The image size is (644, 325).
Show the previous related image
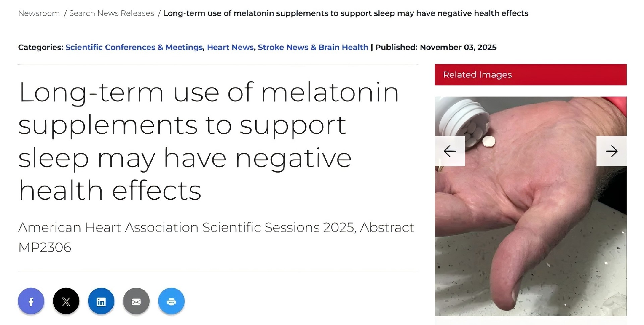(x=449, y=151)
